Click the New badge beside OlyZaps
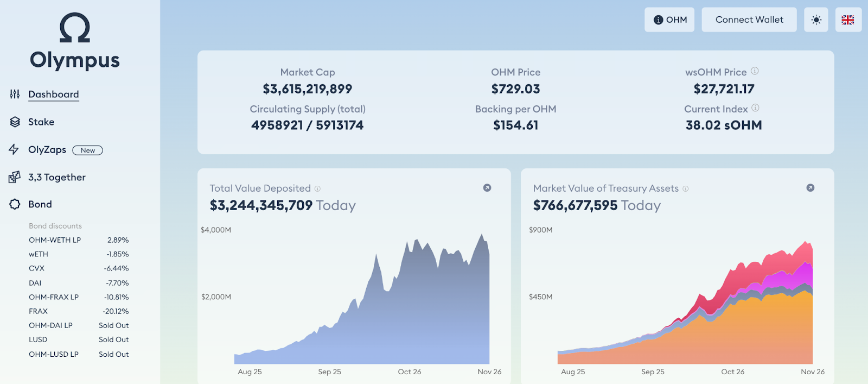Viewport: 868px width, 384px height. tap(88, 150)
